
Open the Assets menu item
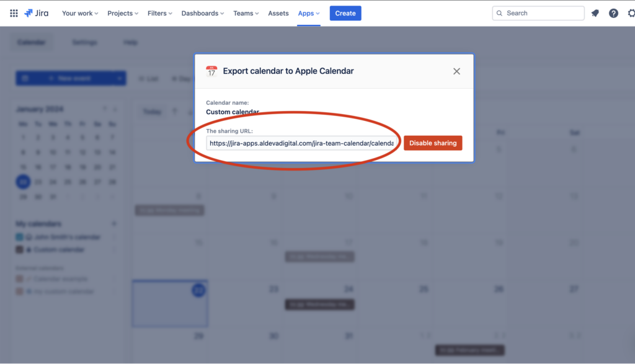(278, 13)
